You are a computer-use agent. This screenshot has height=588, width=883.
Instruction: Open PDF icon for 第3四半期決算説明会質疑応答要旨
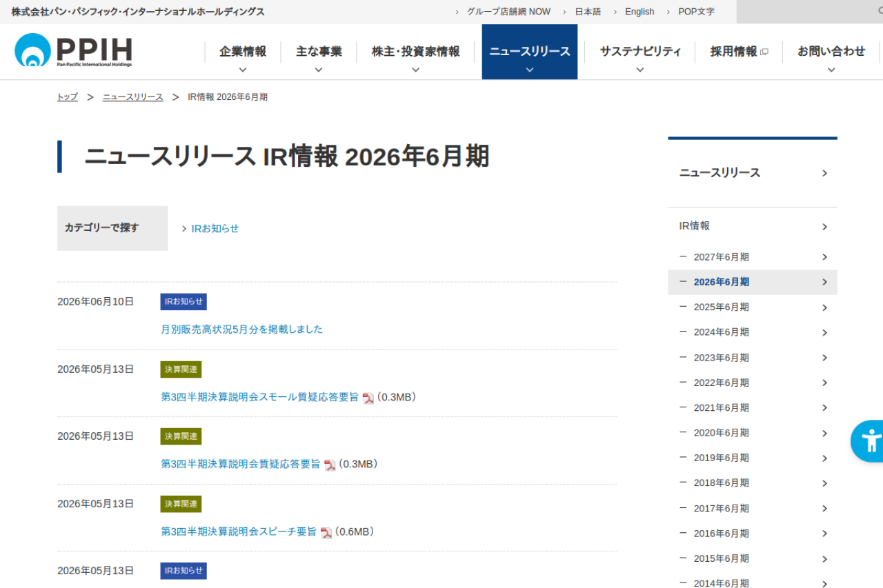click(x=330, y=465)
